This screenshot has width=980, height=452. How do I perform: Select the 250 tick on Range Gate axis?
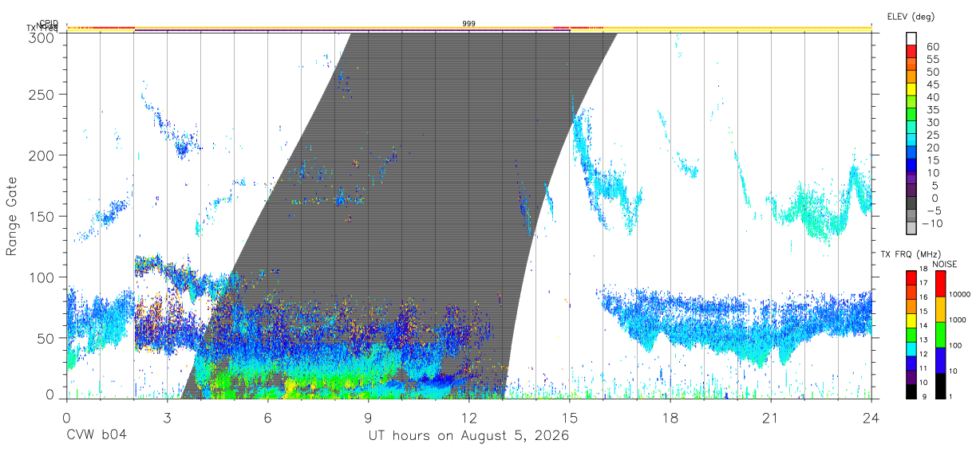pyautogui.click(x=41, y=95)
